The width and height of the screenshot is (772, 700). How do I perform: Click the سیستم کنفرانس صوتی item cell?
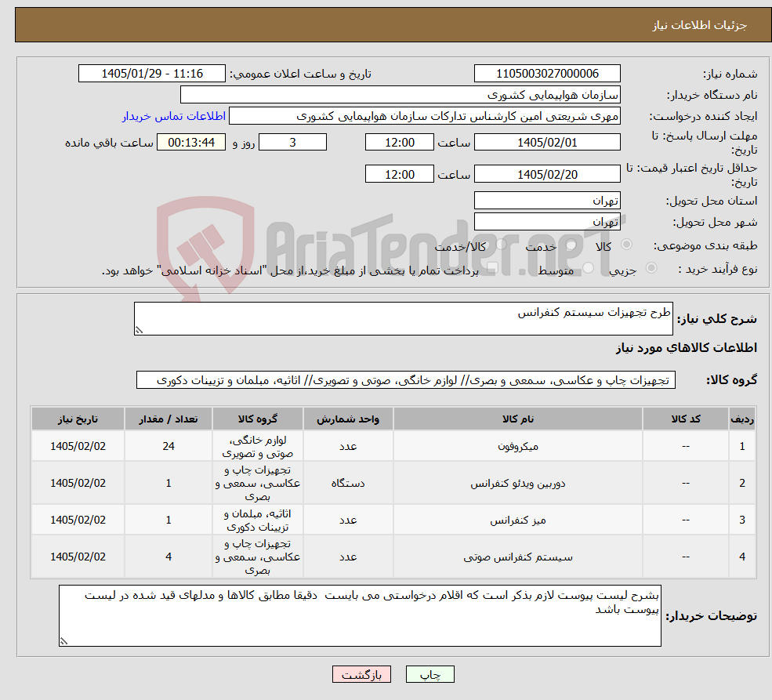(x=517, y=557)
